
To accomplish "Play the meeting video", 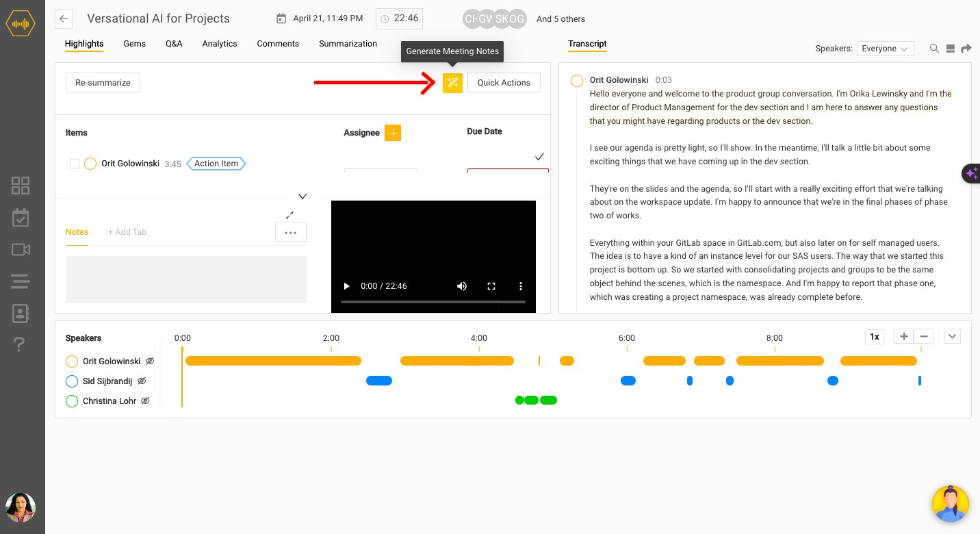I will click(x=347, y=286).
